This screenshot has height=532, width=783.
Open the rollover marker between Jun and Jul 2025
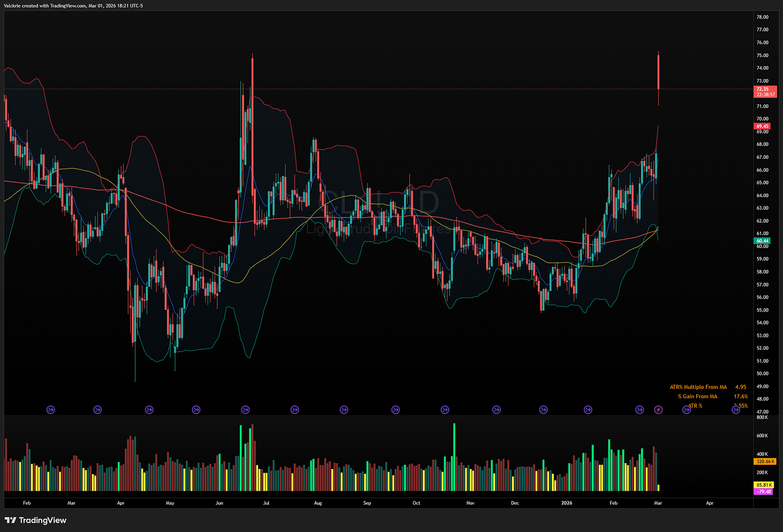point(245,410)
